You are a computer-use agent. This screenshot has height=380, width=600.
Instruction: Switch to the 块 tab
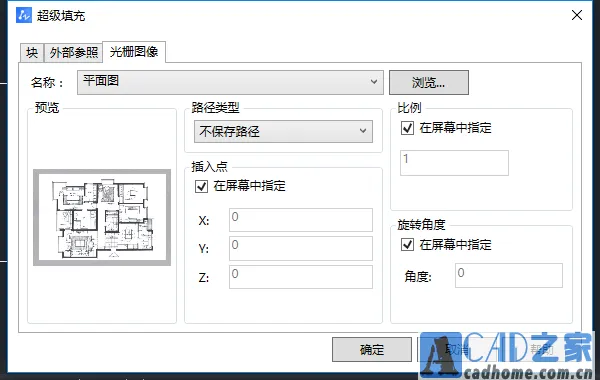point(32,52)
